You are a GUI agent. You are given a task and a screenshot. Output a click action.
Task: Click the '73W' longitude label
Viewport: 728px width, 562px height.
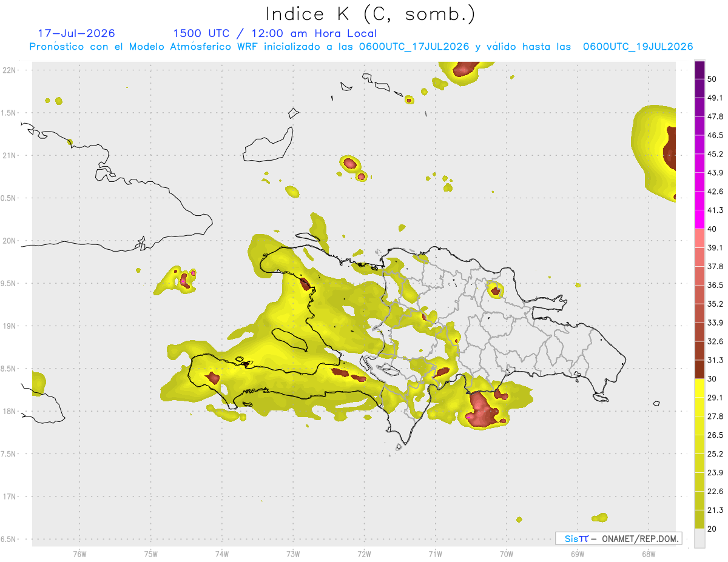pyautogui.click(x=293, y=554)
